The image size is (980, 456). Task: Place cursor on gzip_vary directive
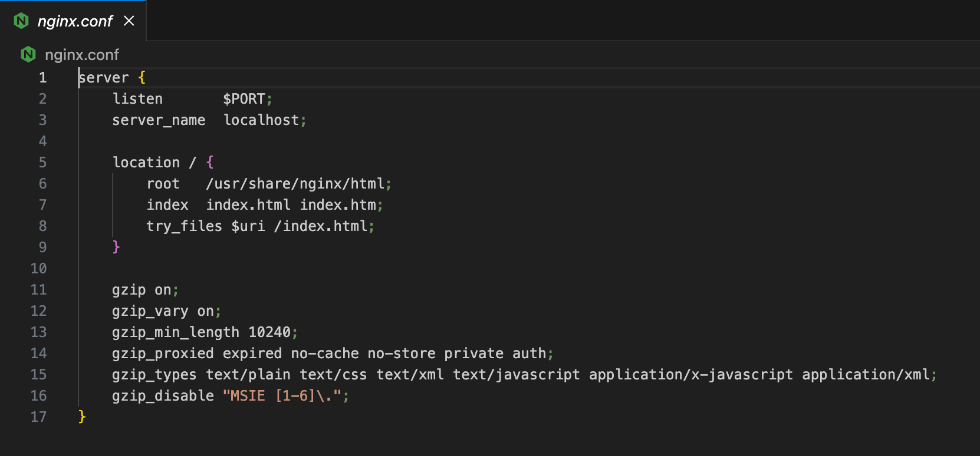click(150, 311)
